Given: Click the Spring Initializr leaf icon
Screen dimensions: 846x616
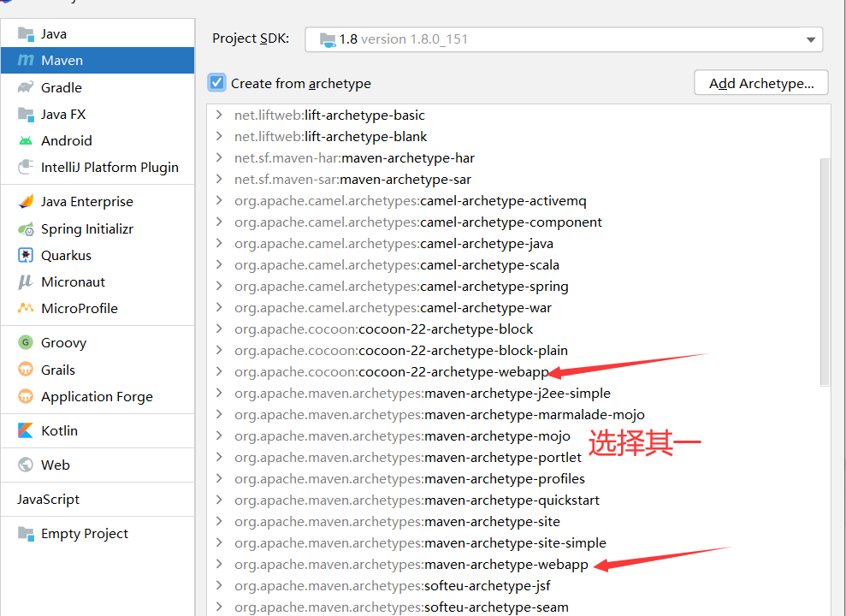Looking at the screenshot, I should point(26,228).
